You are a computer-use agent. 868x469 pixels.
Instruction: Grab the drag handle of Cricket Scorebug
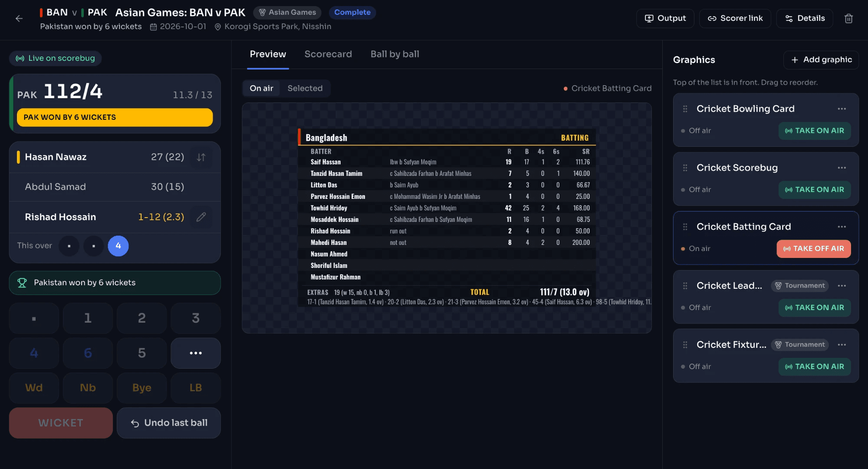(685, 168)
